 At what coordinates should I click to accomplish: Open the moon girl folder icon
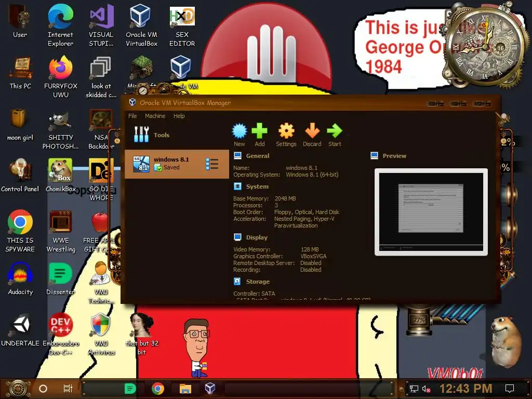click(x=20, y=125)
